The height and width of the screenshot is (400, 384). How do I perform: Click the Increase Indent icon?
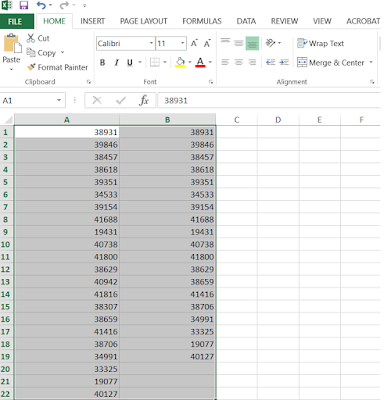click(284, 62)
